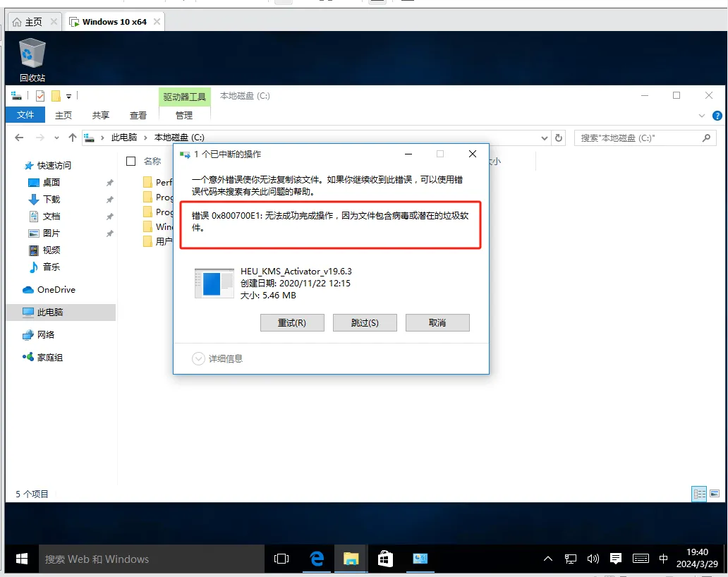Open the Action Center notification icon

click(616, 559)
